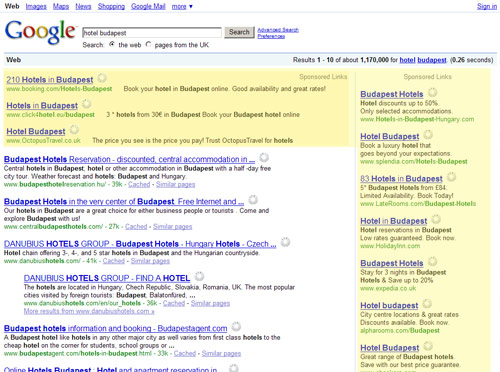Click Similar pages for danubiushotels.com/ 41k
Screen dimensions: 500x372
click(x=150, y=261)
